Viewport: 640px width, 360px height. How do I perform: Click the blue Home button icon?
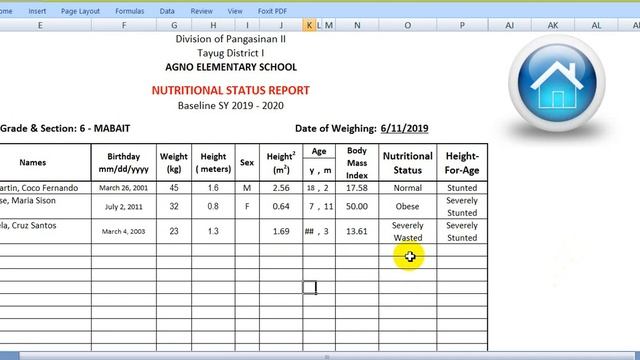557,83
